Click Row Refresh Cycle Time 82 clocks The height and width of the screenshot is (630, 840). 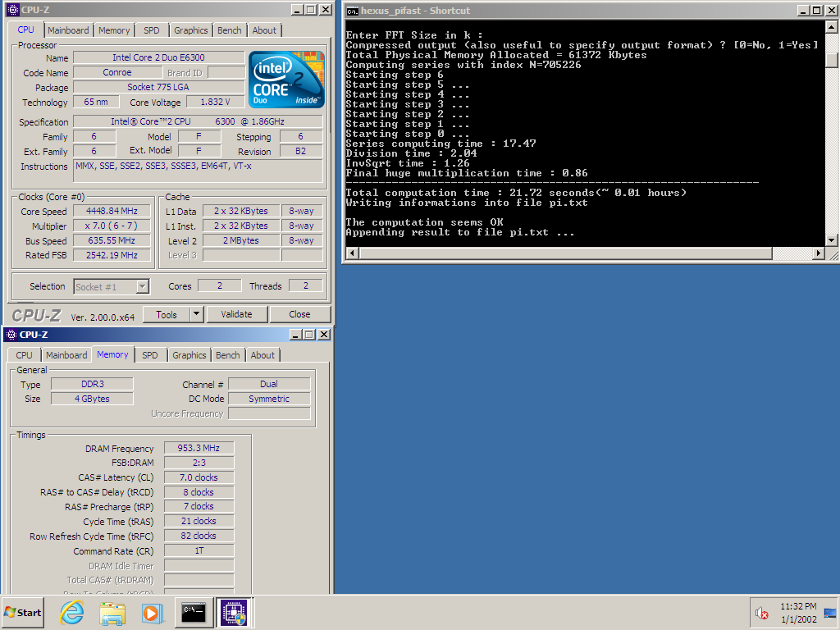pyautogui.click(x=199, y=536)
